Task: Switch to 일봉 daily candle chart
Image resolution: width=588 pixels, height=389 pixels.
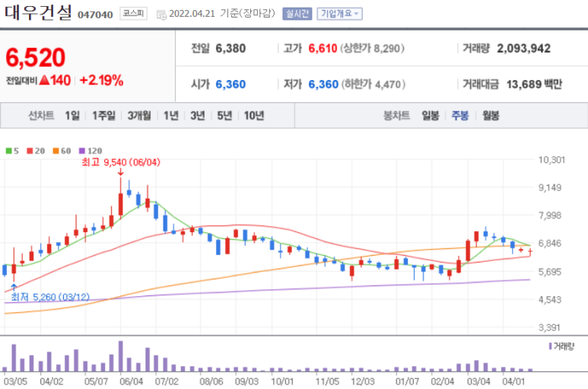Action: [430, 116]
